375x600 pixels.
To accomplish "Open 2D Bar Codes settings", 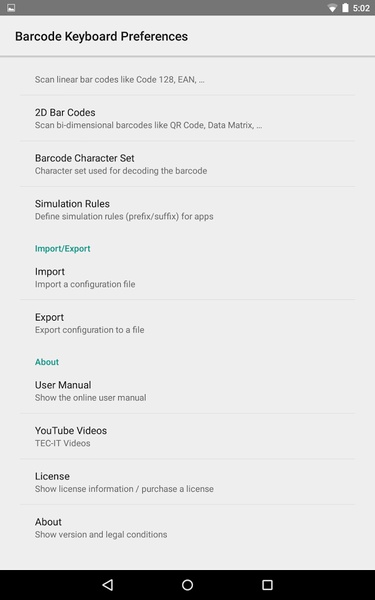I will [188, 118].
